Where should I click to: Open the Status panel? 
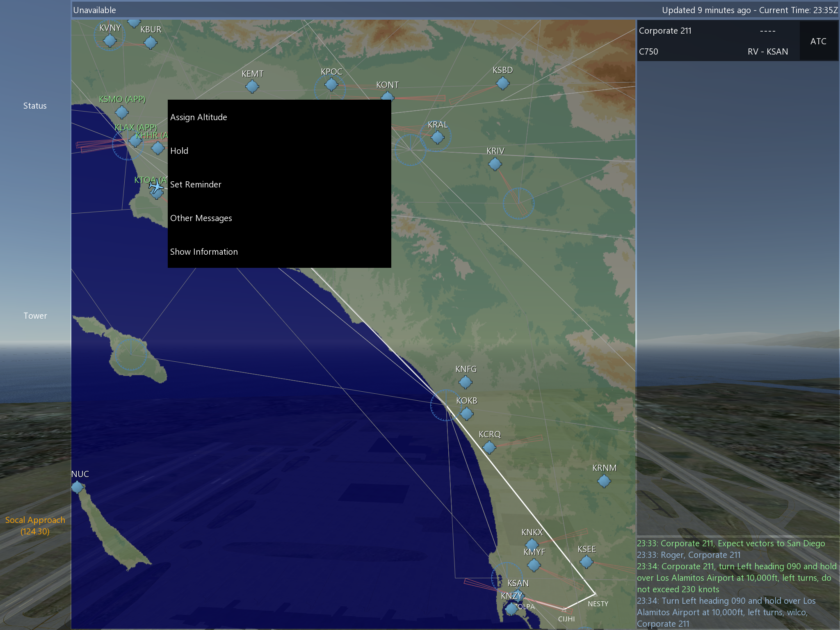[35, 106]
